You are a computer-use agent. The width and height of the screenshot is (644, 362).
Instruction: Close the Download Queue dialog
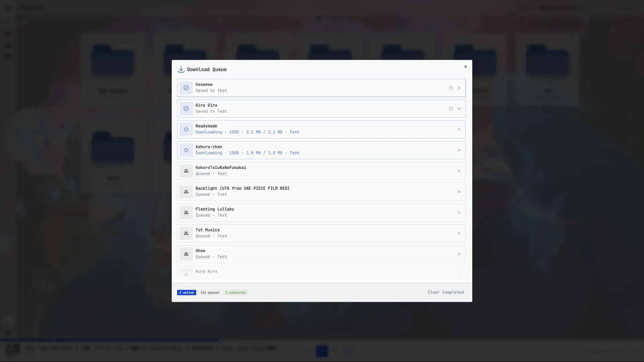(x=465, y=67)
